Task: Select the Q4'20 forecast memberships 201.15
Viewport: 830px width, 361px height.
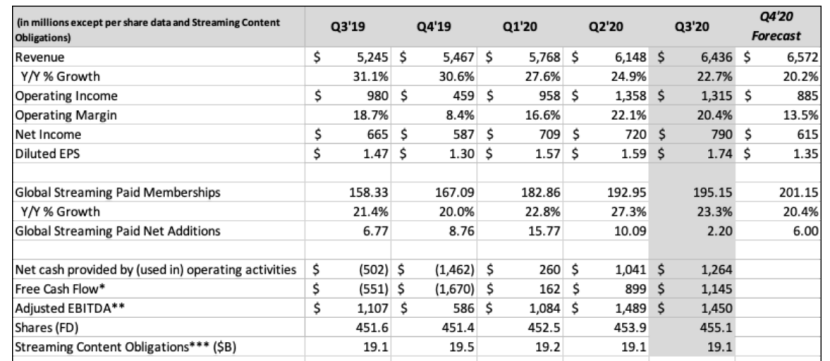Action: point(798,192)
